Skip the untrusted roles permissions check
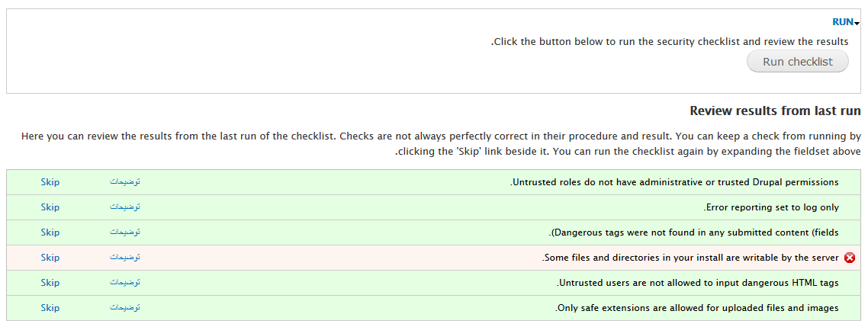 50,182
